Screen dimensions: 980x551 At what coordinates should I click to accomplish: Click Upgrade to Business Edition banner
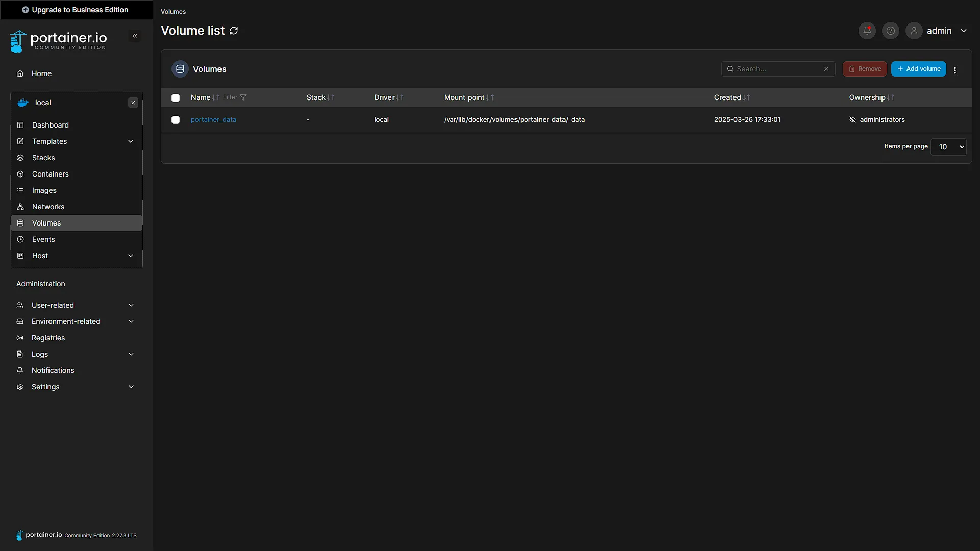[77, 10]
